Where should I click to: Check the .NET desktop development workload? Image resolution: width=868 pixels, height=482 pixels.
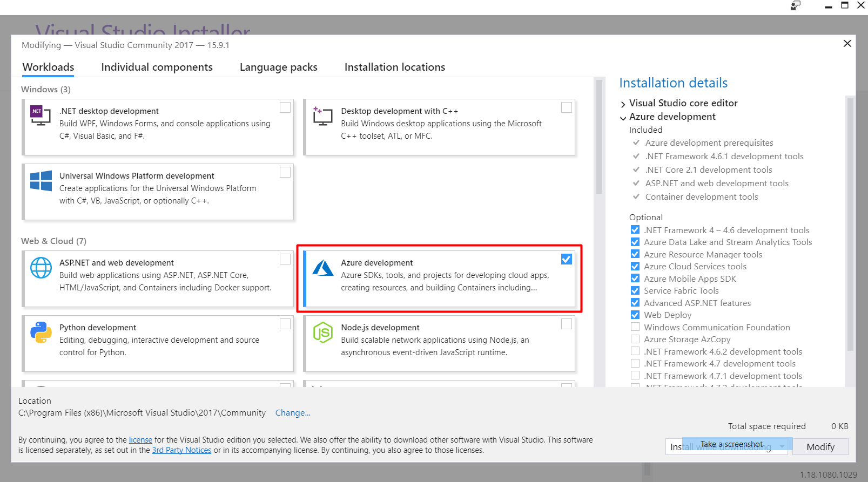(x=285, y=107)
